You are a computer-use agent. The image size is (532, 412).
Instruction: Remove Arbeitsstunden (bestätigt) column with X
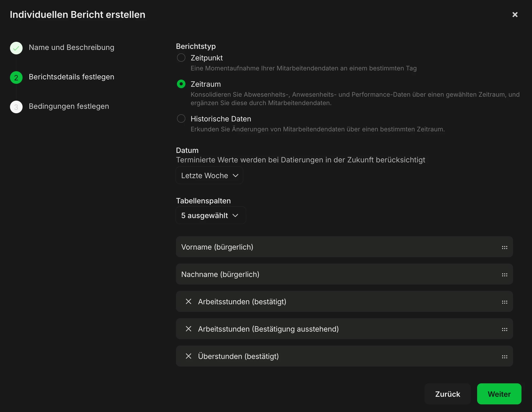coord(188,301)
